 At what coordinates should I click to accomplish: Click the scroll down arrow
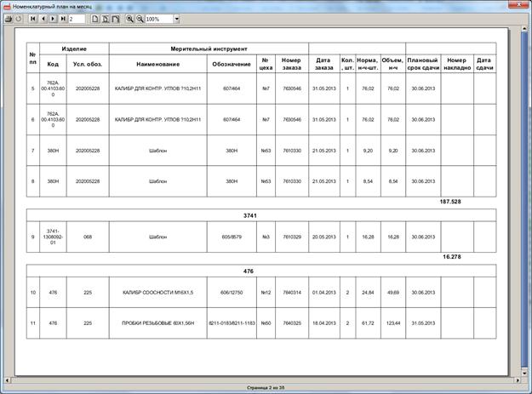[525, 374]
